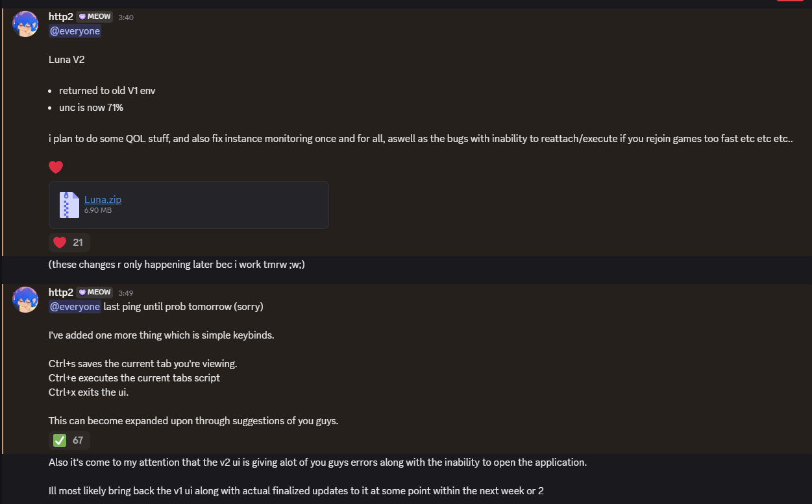Viewport: 812px width, 504px height.
Task: Open the MEOW tag on the 3:49 message
Action: 95,293
